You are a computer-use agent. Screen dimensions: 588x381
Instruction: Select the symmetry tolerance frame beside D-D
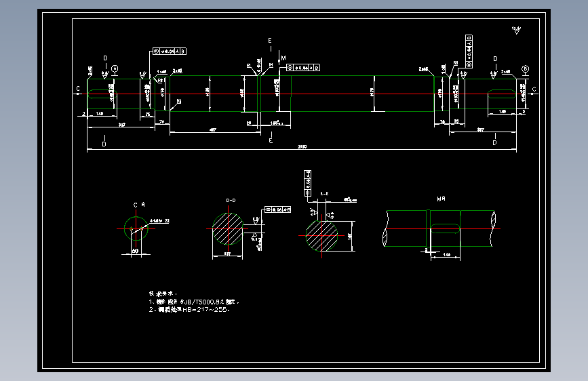pos(278,209)
